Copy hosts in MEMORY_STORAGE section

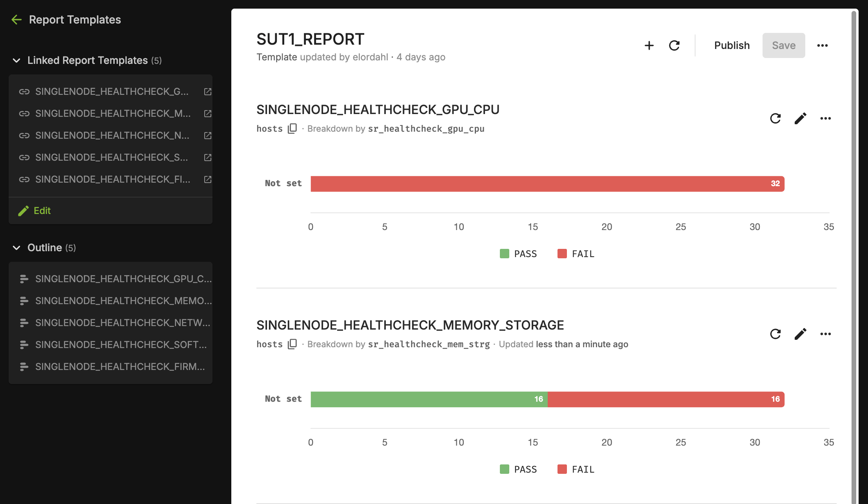(292, 344)
